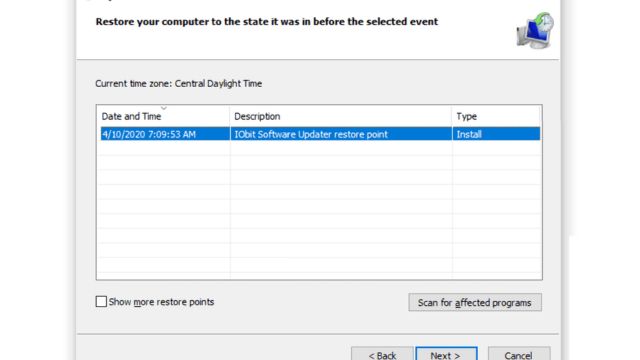Click divider between Description and Type headers
Screen dimensions: 640x360
click(x=452, y=116)
